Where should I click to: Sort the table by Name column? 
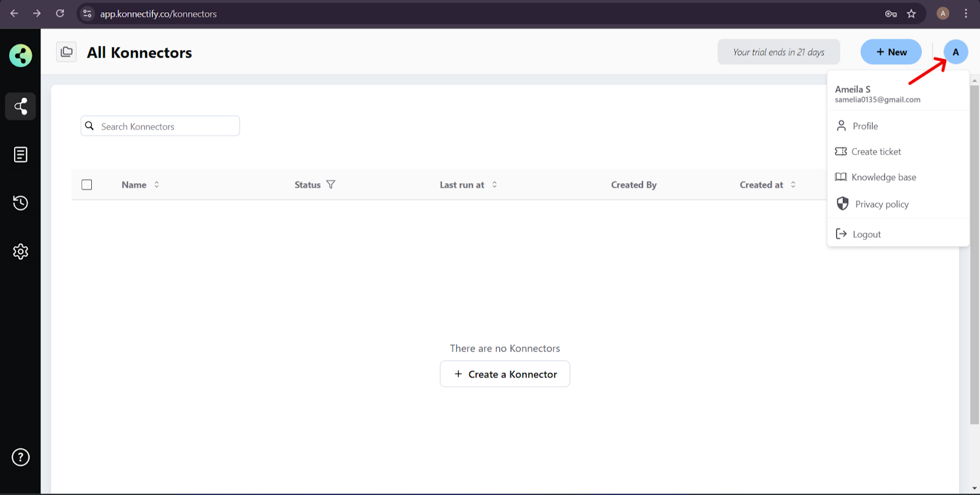[157, 184]
